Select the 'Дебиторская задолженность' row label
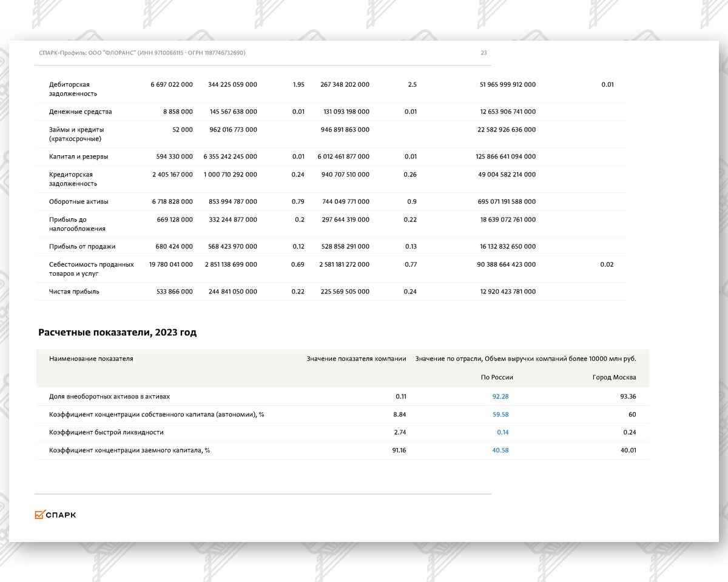 click(70, 89)
